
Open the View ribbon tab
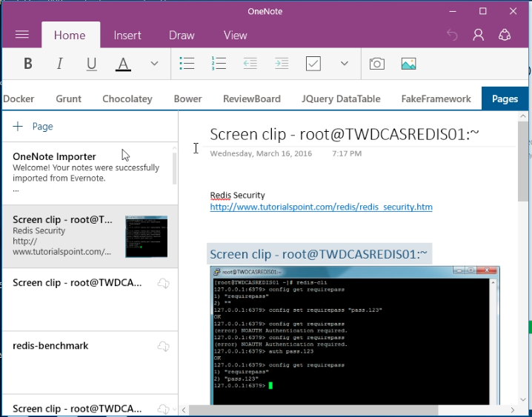[x=235, y=35]
